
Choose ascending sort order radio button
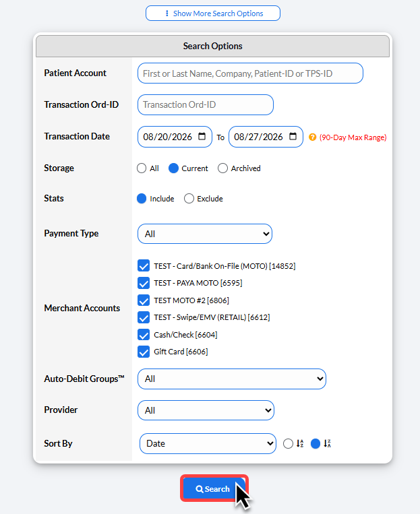pyautogui.click(x=288, y=443)
